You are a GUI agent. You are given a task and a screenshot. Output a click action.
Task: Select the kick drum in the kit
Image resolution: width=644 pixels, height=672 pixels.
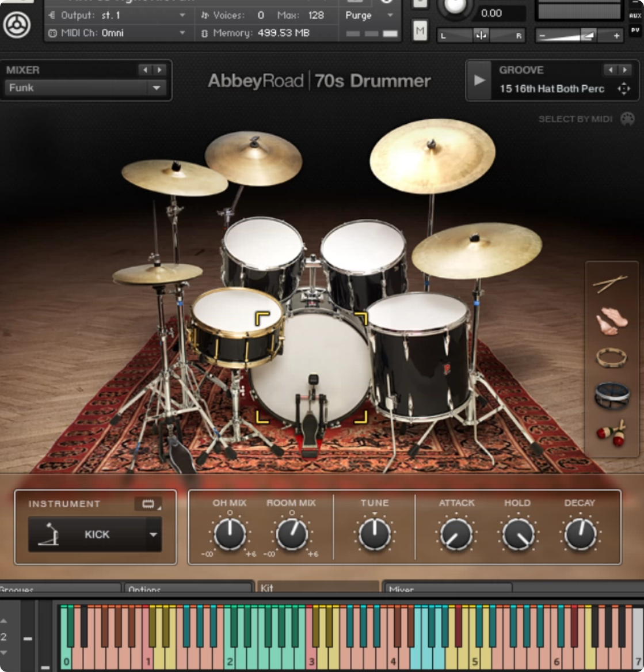312,369
